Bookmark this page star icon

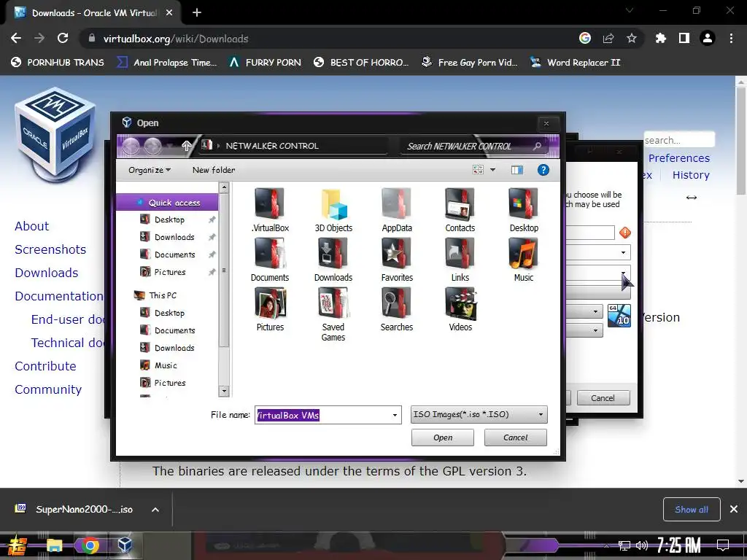tap(631, 38)
